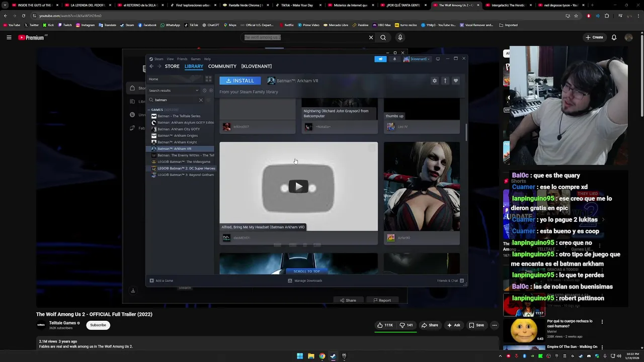The height and width of the screenshot is (362, 644).
Task: Click the ready-to-play filter icon
Action: (211, 90)
